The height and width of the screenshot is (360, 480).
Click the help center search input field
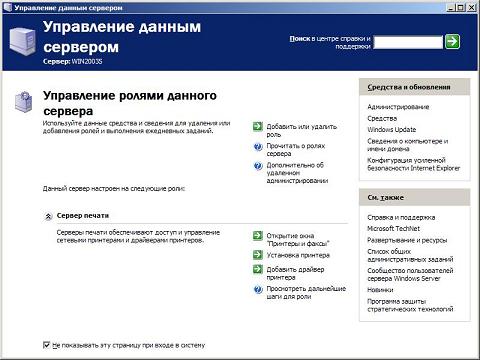coord(408,42)
